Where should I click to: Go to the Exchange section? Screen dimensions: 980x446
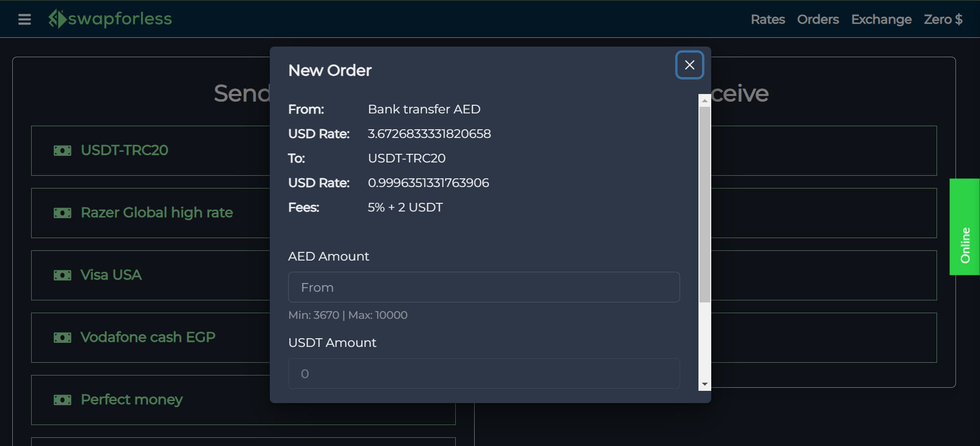[881, 19]
